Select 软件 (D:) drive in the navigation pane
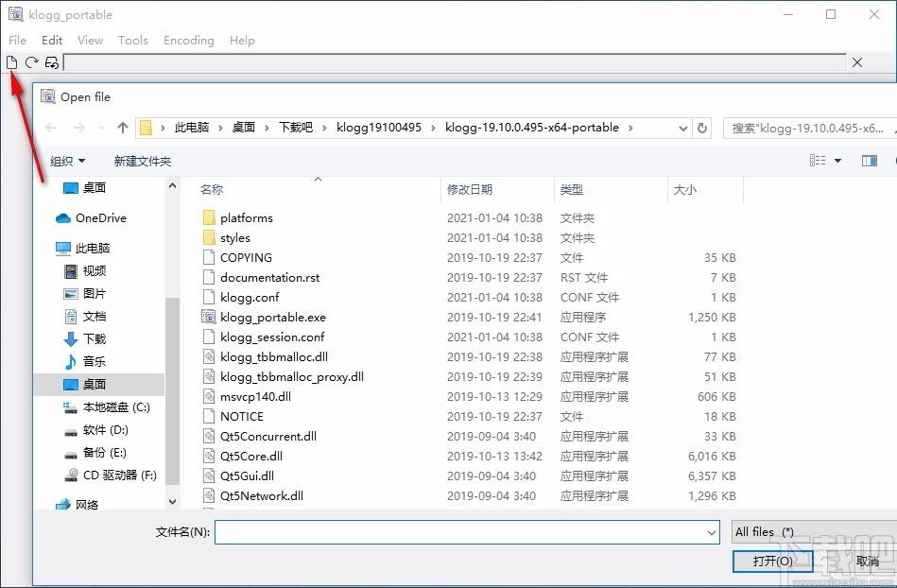 point(96,429)
